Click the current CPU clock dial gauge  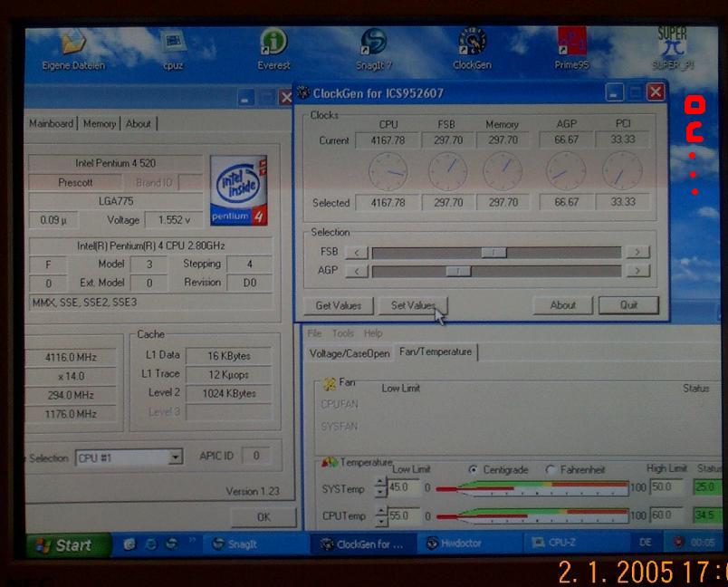coord(388,171)
